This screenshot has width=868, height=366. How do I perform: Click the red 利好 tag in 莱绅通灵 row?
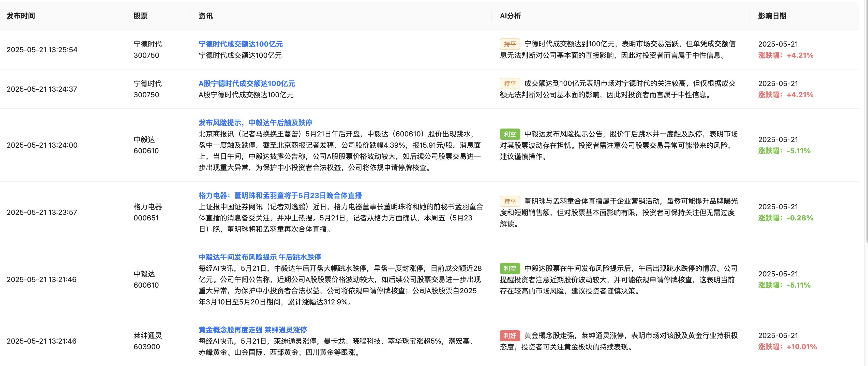tap(510, 335)
